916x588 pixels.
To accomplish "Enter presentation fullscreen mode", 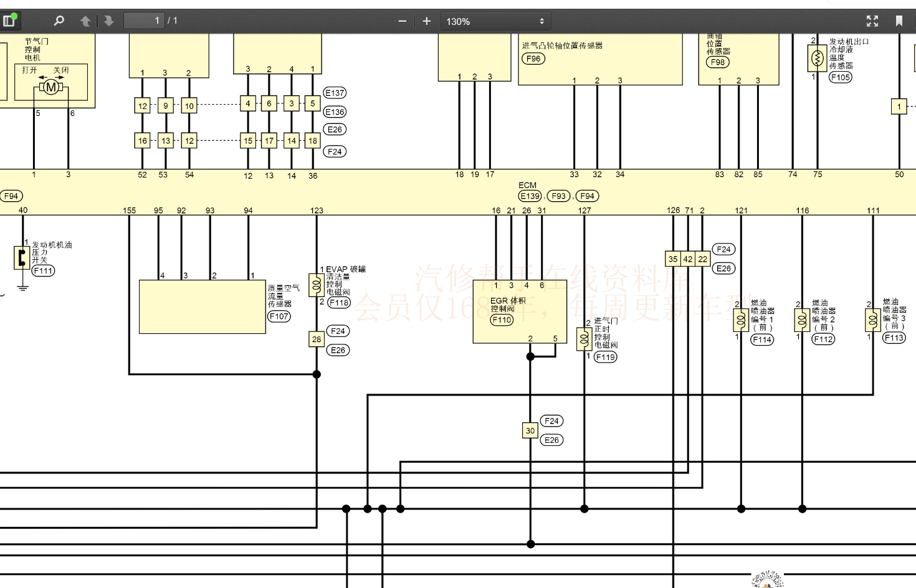I will [x=872, y=20].
